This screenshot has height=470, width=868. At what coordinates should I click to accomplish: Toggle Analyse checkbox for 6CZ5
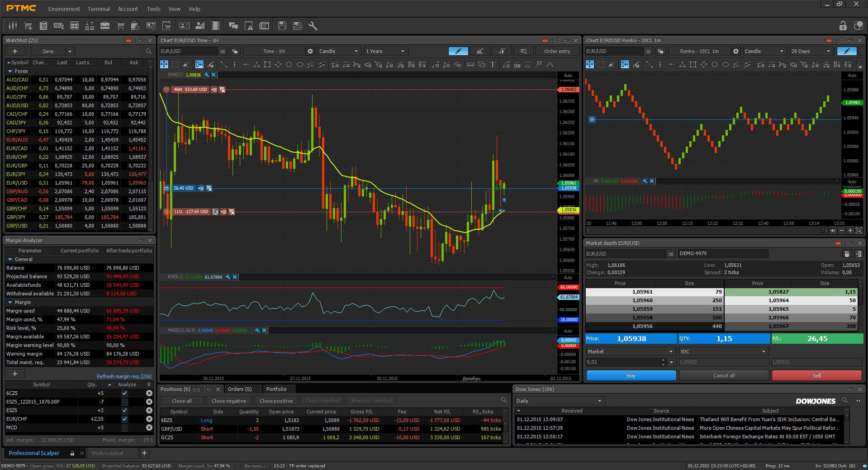tap(125, 393)
